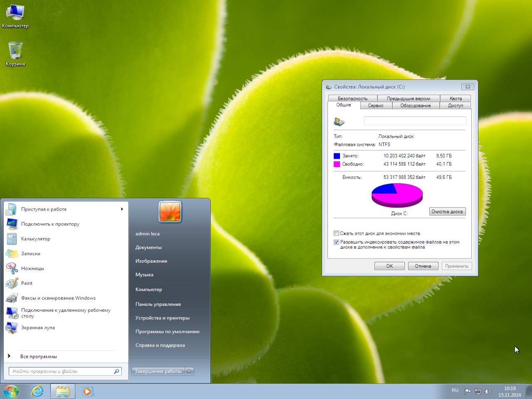Click the RU input language indicator

point(455,391)
